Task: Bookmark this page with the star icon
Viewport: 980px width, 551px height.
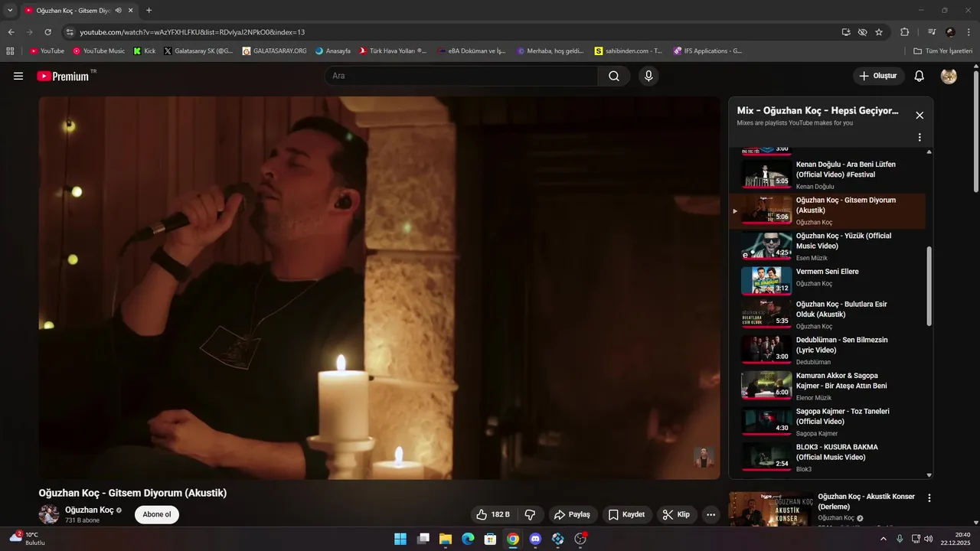Action: (x=879, y=32)
